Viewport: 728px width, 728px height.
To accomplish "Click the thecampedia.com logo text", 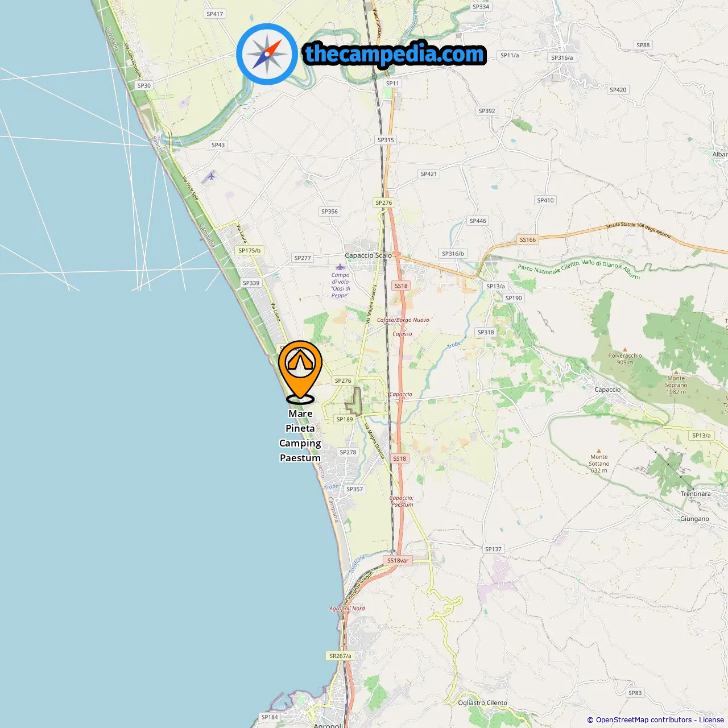I will 395,54.
